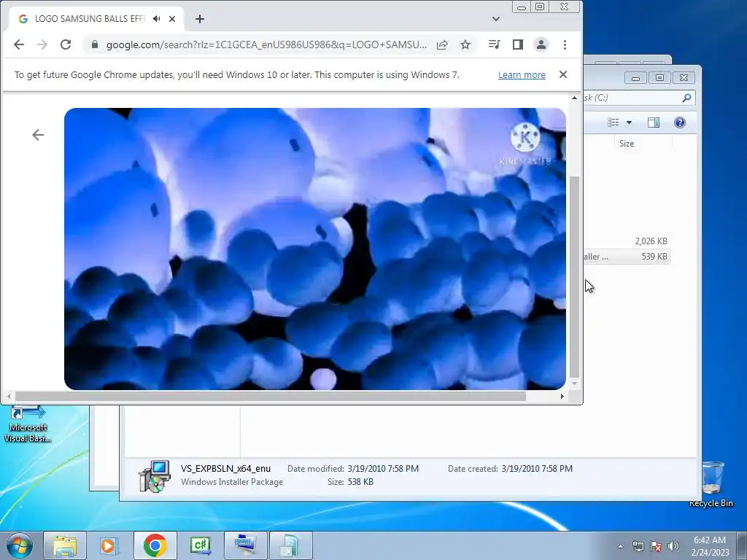The height and width of the screenshot is (560, 747).
Task: Open Visual C# from taskbar
Action: pos(200,545)
